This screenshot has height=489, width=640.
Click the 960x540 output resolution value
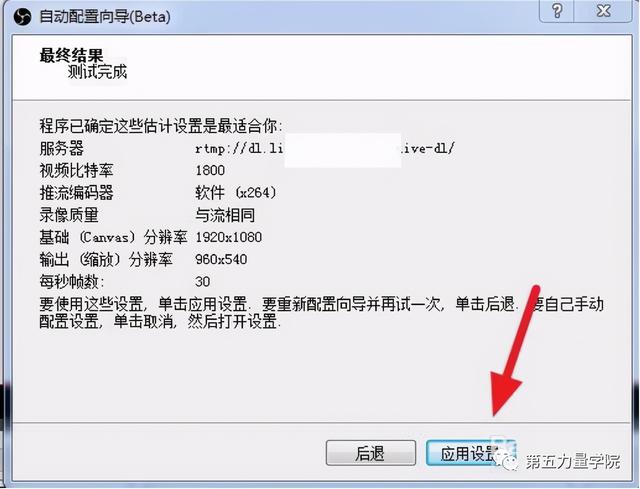pyautogui.click(x=221, y=259)
